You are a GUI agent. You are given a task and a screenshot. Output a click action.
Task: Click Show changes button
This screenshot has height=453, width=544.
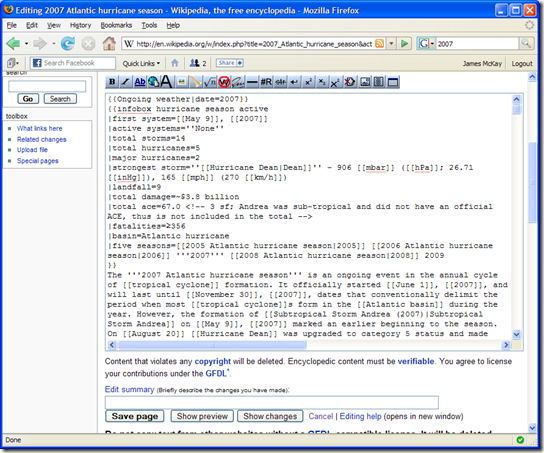coord(270,416)
